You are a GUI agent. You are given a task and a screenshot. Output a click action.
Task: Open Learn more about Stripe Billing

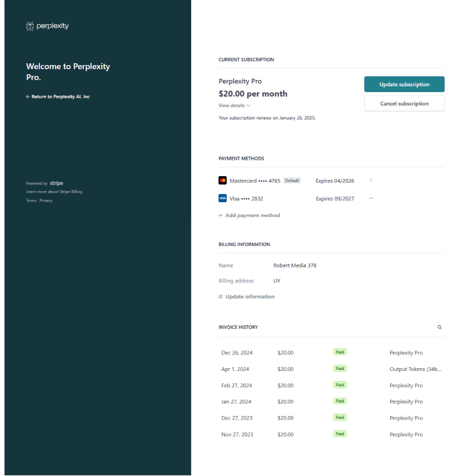point(54,192)
